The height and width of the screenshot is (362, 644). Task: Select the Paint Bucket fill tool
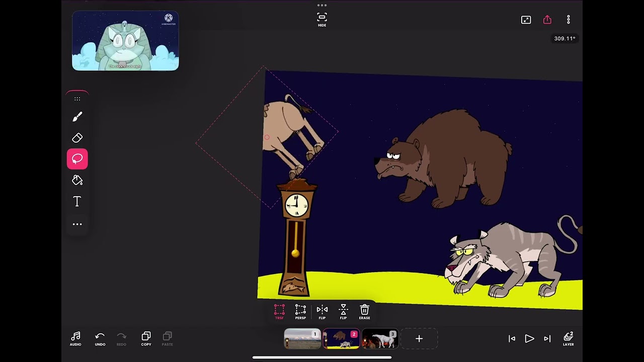[x=77, y=180]
